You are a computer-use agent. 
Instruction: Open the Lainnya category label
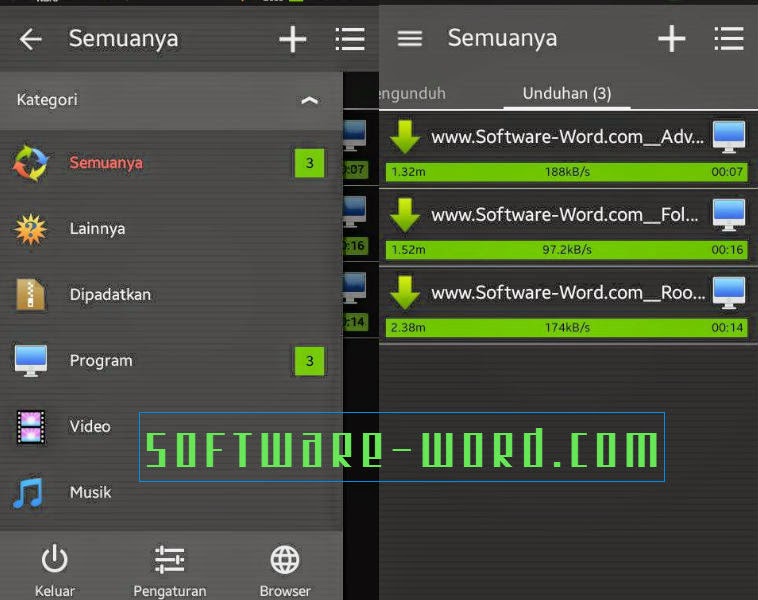point(97,229)
